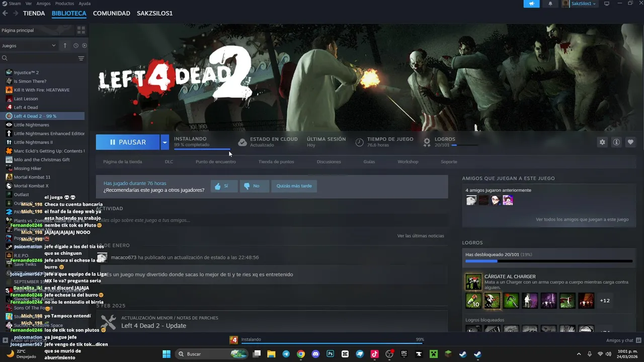This screenshot has width=644, height=362.
Task: Open the DLC link
Action: (169, 162)
